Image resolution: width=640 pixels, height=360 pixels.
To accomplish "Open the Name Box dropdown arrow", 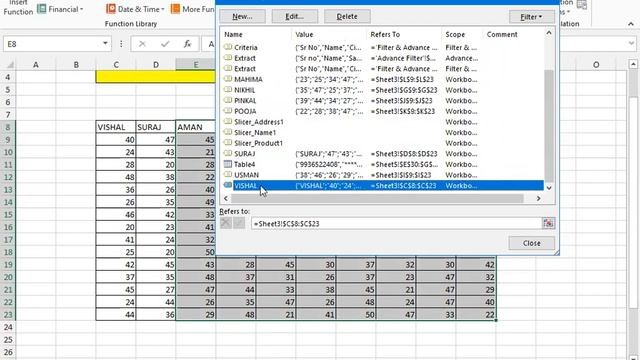I will [105, 44].
